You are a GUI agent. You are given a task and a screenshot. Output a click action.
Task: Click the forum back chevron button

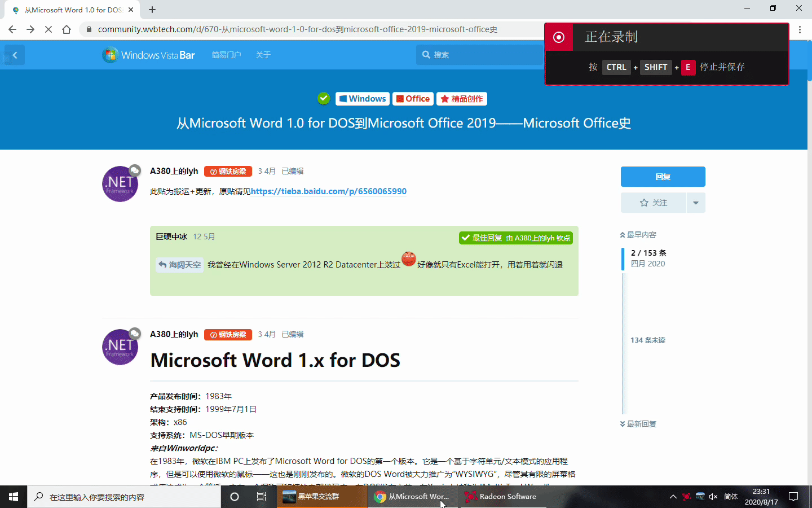15,55
